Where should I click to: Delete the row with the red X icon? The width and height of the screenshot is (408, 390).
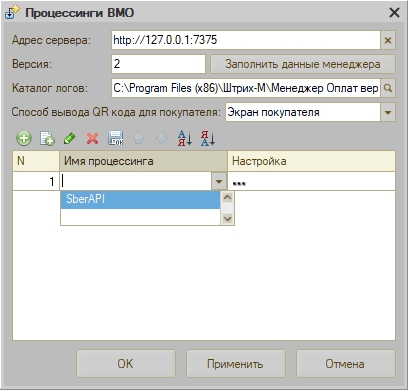point(92,138)
